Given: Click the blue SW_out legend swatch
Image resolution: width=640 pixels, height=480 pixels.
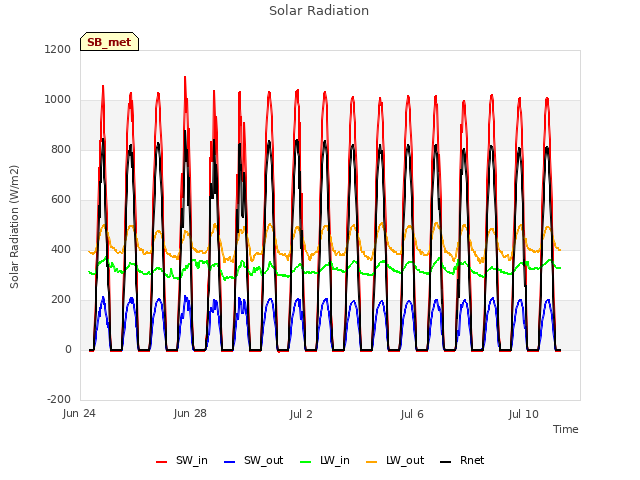Looking at the screenshot, I should click(230, 462).
